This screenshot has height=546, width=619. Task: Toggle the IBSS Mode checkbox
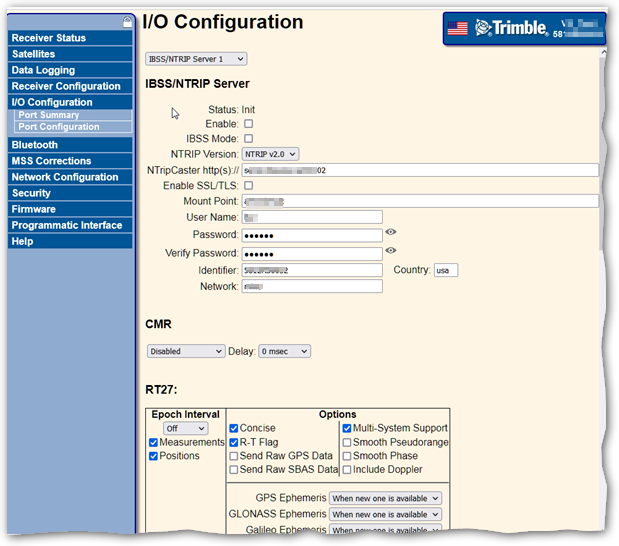tap(249, 139)
